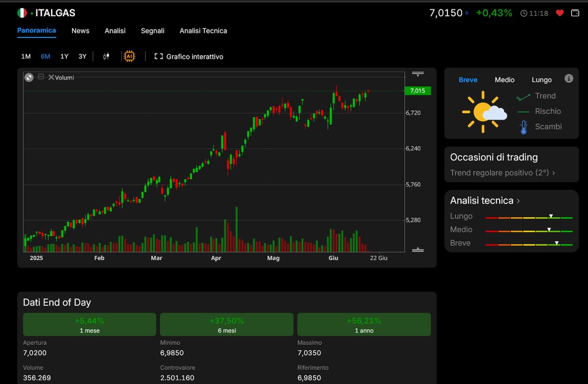
Task: Click the clock icon next to 11:18
Action: click(524, 14)
